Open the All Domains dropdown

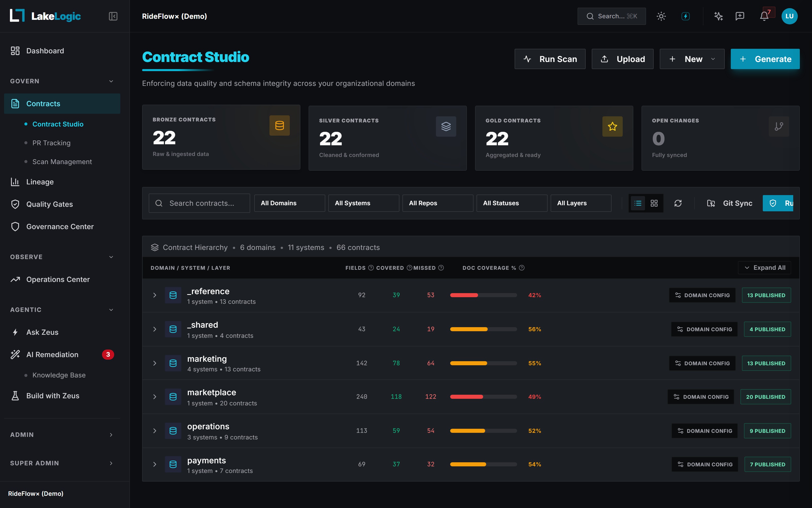coord(290,203)
